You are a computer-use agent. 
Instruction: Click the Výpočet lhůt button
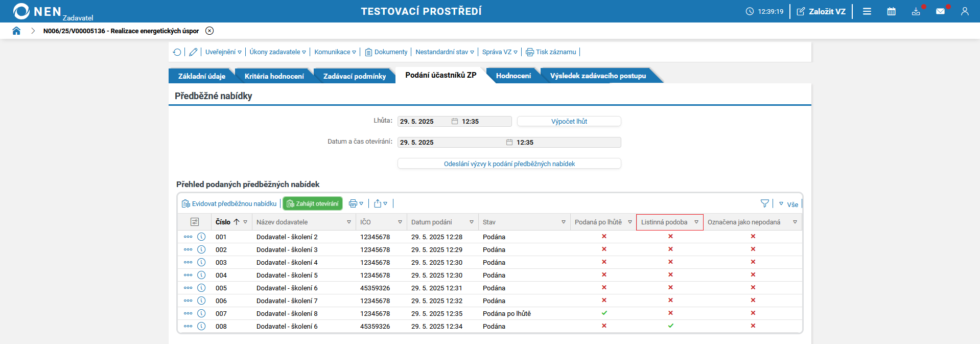click(x=569, y=121)
